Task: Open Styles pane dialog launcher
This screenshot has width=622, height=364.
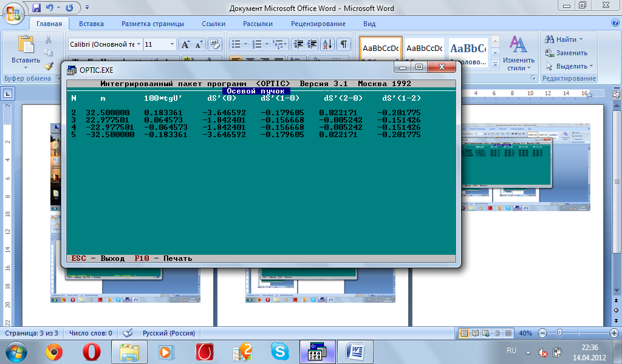Action: click(x=533, y=78)
